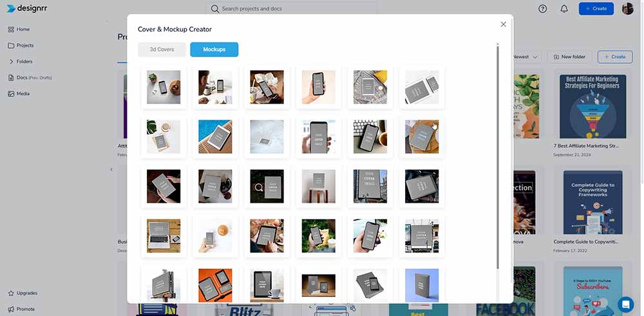Go to Home in sidebar
The width and height of the screenshot is (644, 316).
[19, 29]
